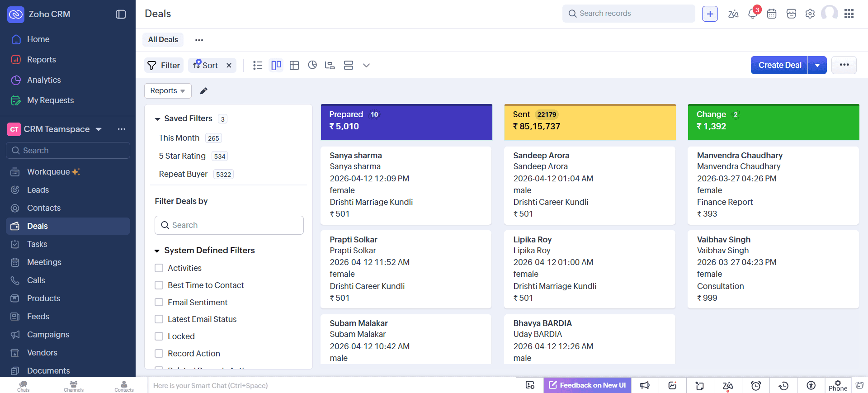Check the Latest Email Status filter
This screenshot has height=393, width=868.
(159, 319)
